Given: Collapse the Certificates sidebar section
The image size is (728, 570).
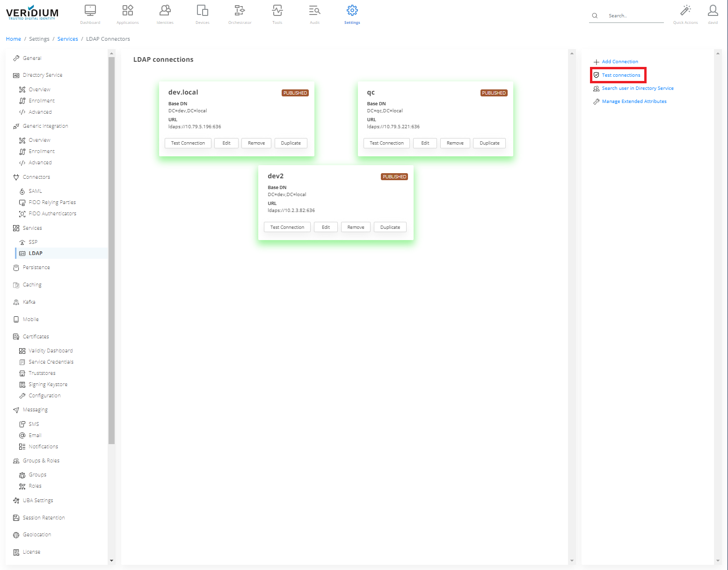Looking at the screenshot, I should tap(36, 337).
